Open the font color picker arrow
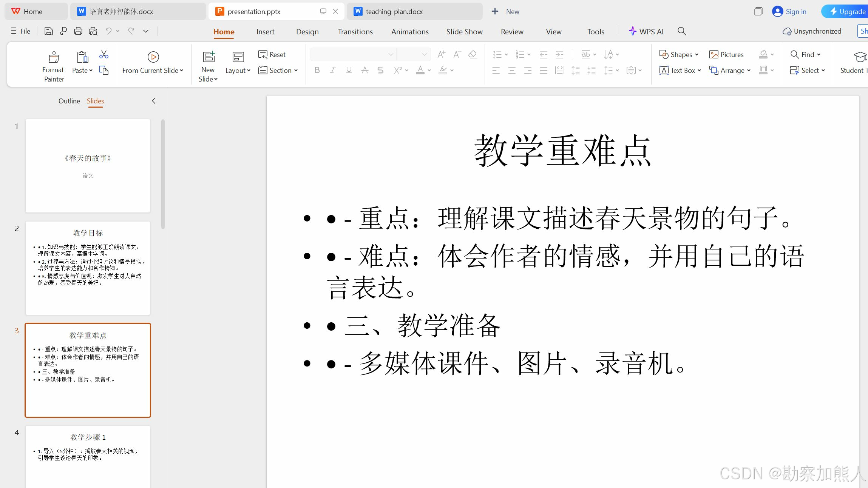Screen dimensions: 868x488 pyautogui.click(x=429, y=71)
